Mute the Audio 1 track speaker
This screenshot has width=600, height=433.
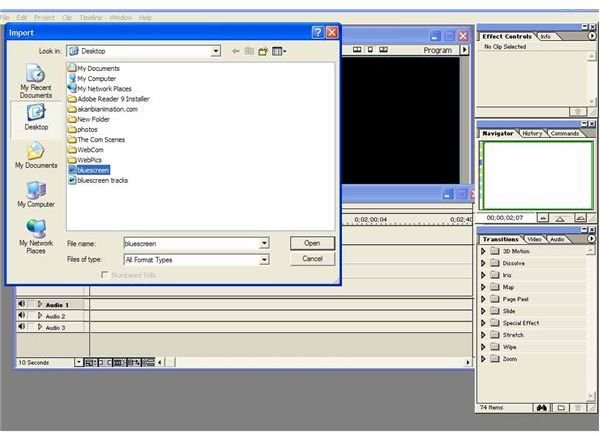[x=22, y=304]
